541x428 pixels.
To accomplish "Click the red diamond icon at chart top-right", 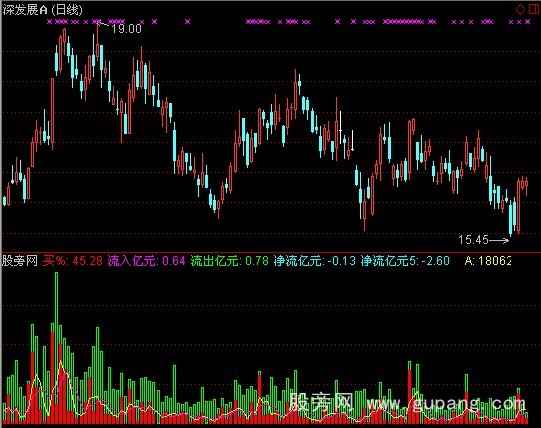I will [x=520, y=9].
